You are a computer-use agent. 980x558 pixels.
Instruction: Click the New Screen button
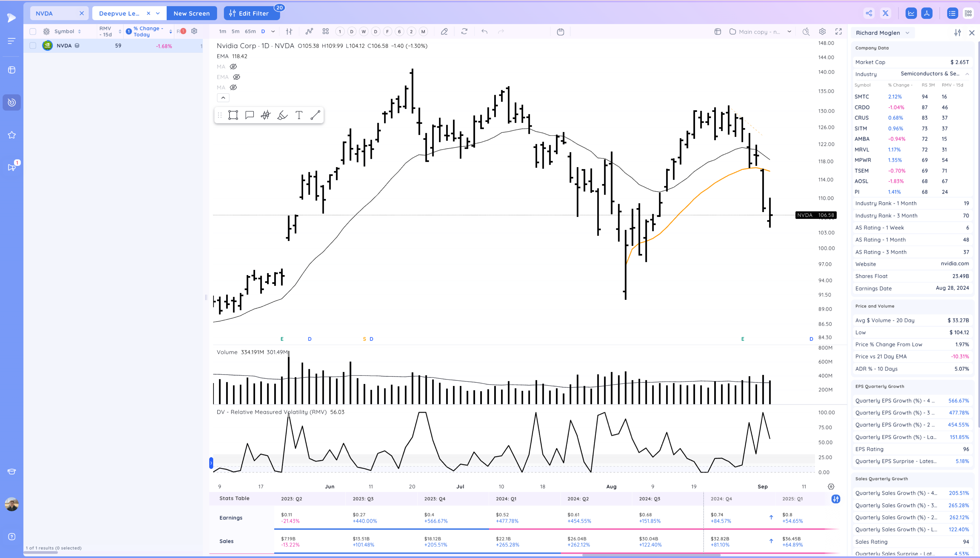tap(192, 13)
